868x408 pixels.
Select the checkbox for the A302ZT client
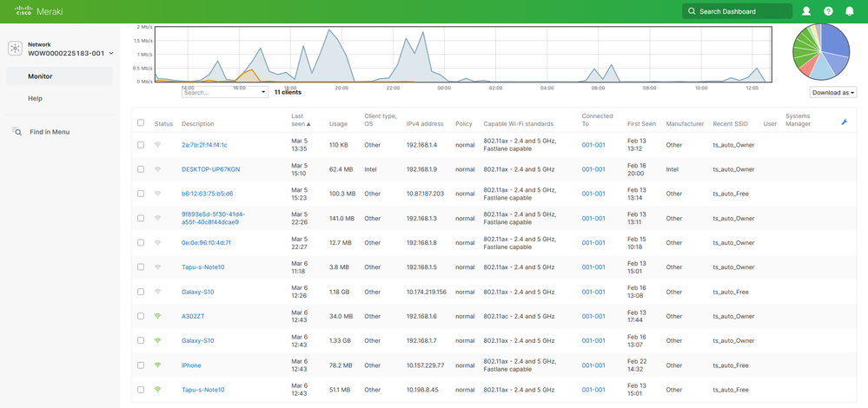[141, 316]
